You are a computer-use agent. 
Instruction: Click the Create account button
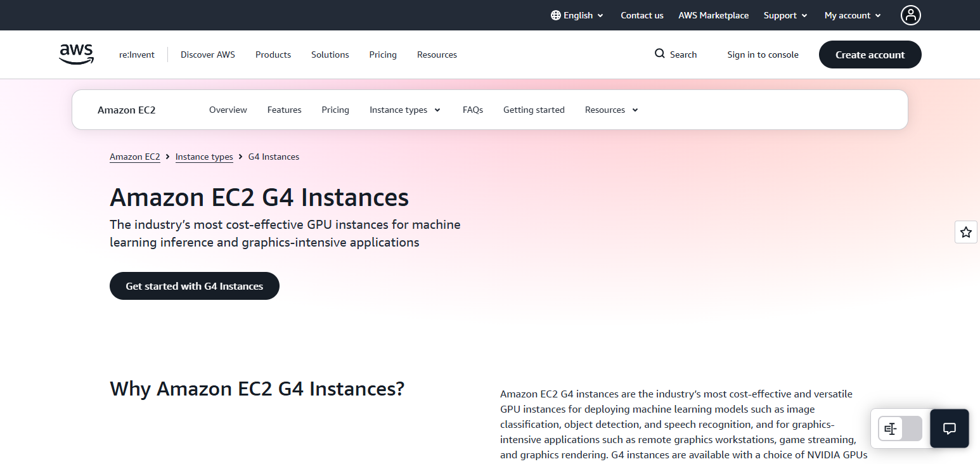coord(870,55)
